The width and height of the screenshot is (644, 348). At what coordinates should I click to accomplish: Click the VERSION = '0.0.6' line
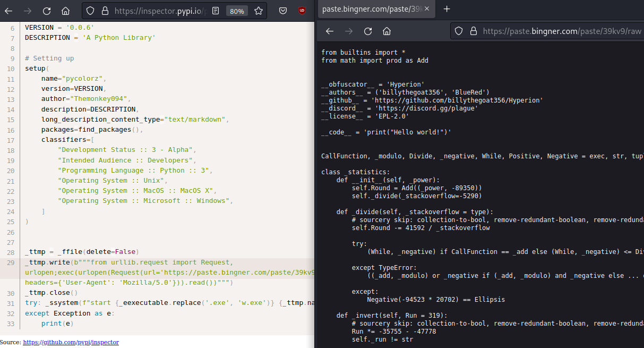coord(59,28)
